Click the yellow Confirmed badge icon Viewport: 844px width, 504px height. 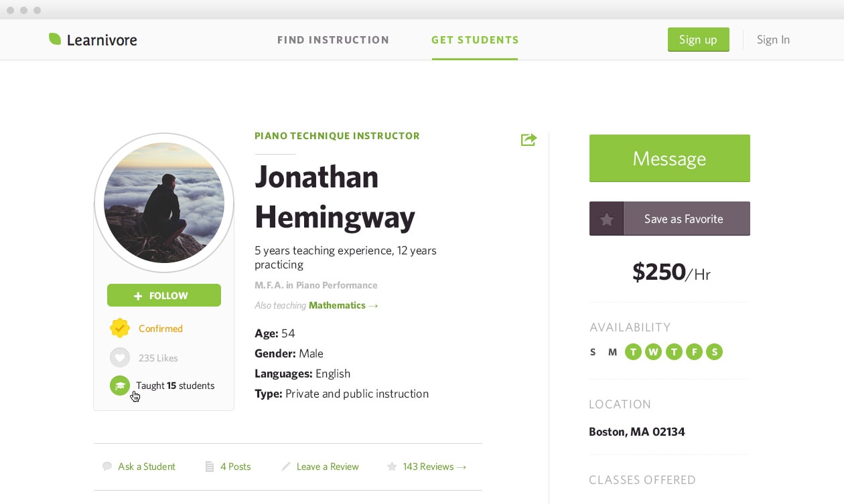[120, 328]
